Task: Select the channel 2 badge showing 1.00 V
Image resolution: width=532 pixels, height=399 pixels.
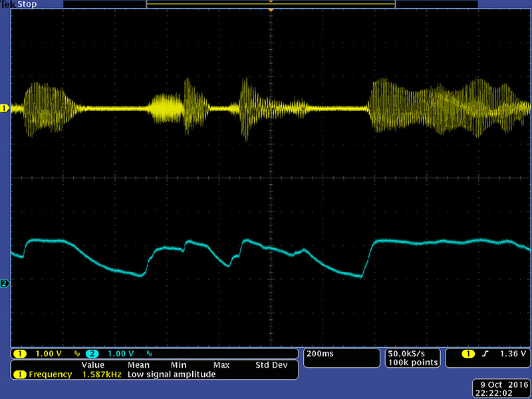Action: tap(92, 354)
